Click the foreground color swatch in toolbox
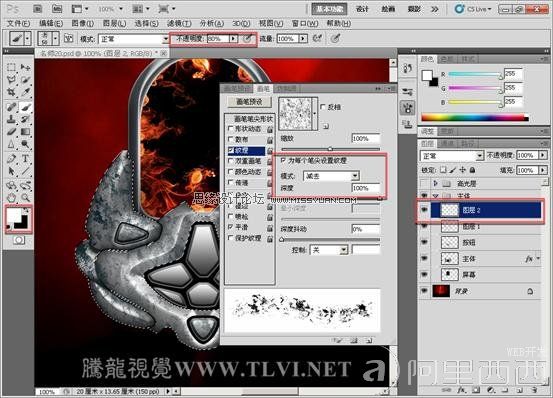This screenshot has width=553, height=398. (14, 215)
